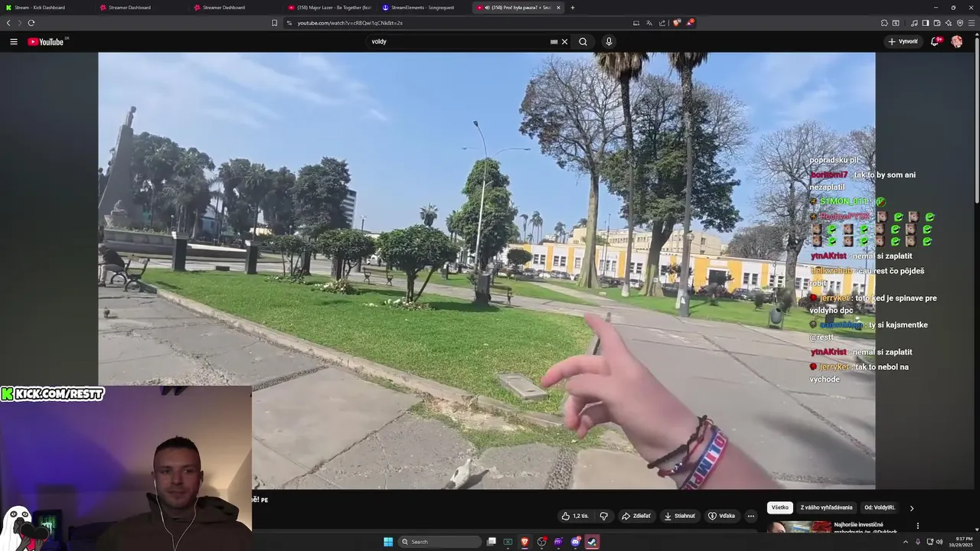980x551 pixels.
Task: Click the Vďaka thanks button
Action: click(x=721, y=516)
